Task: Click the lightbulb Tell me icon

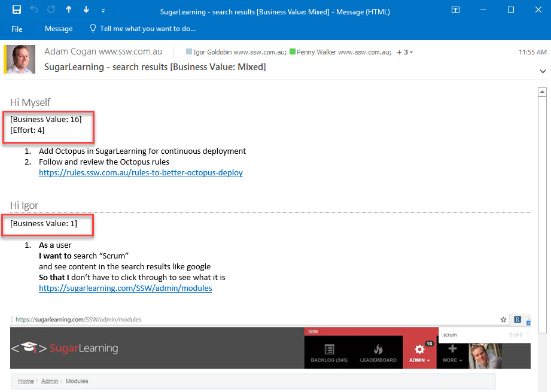Action: [93, 29]
